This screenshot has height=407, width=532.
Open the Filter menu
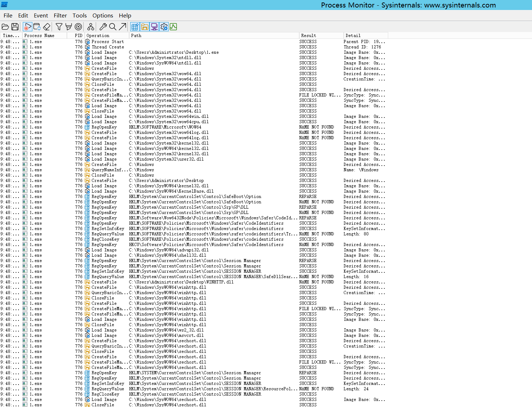pyautogui.click(x=60, y=15)
